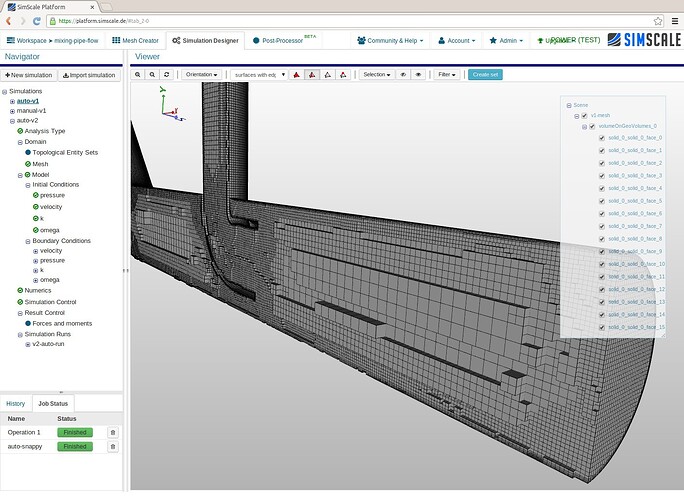Click the show all eye icon
Viewport: 684px width, 500px height.
(x=418, y=75)
